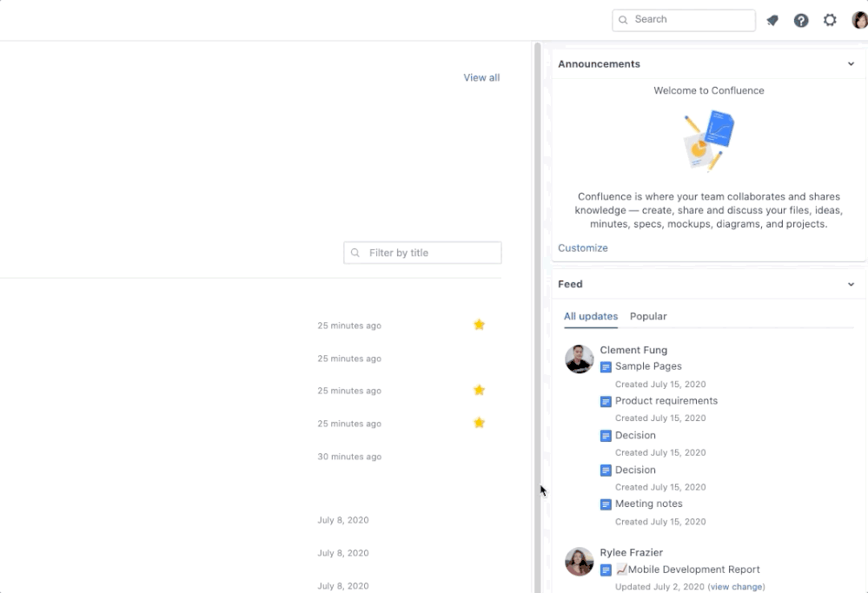The width and height of the screenshot is (868, 593).
Task: Unstar the first 25 minutes ago page
Action: click(480, 325)
